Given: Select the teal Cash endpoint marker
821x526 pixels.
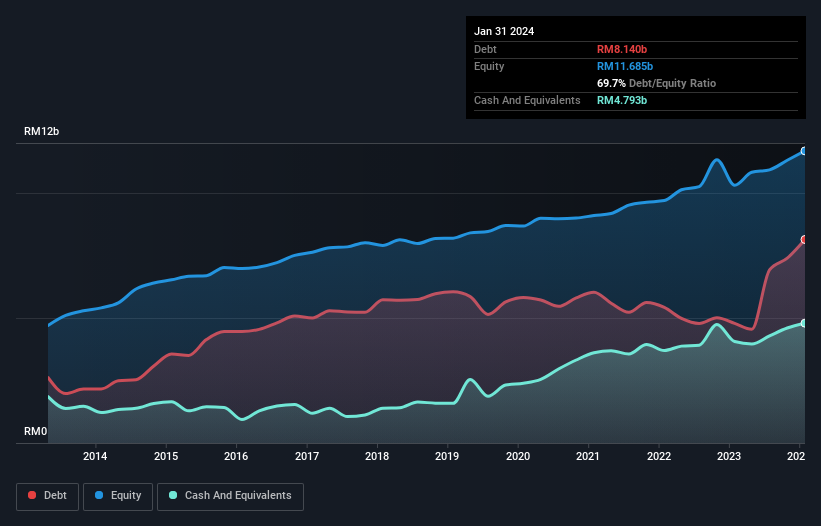Looking at the screenshot, I should click(804, 323).
